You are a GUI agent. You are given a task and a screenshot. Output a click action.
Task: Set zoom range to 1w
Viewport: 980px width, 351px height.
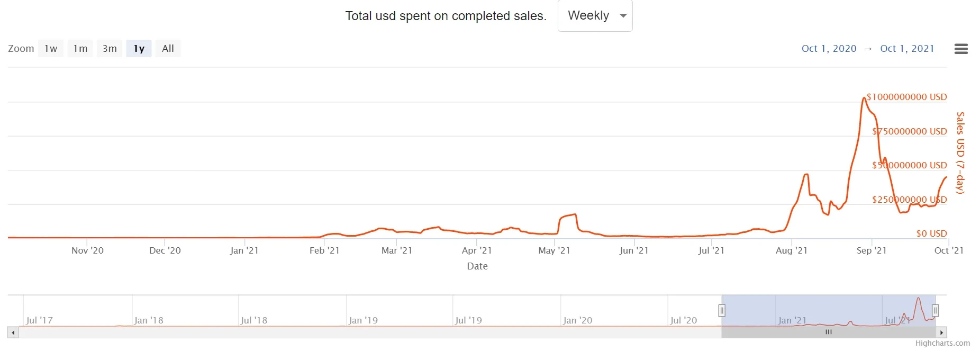tap(51, 49)
